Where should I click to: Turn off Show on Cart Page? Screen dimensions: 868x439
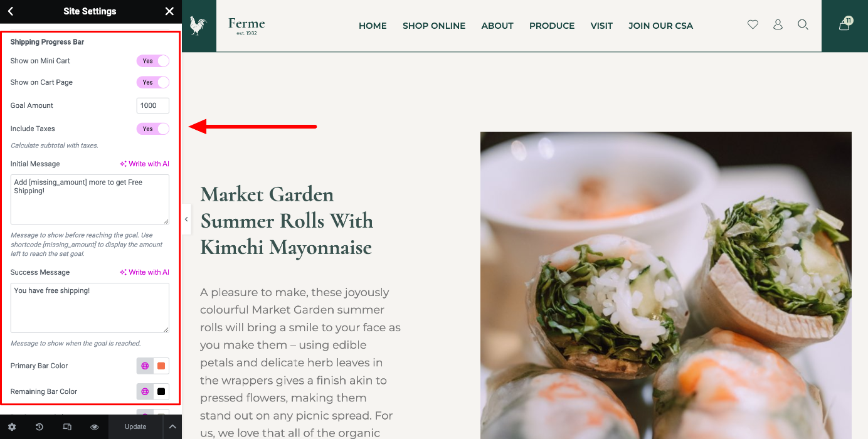click(153, 82)
